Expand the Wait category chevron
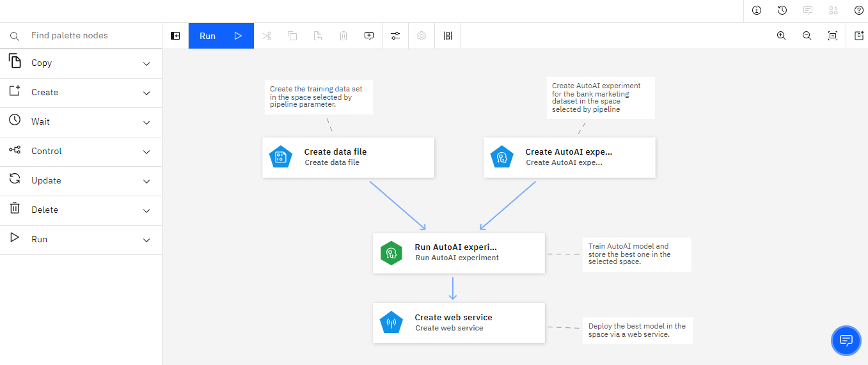Image resolution: width=868 pixels, height=365 pixels. [x=146, y=123]
